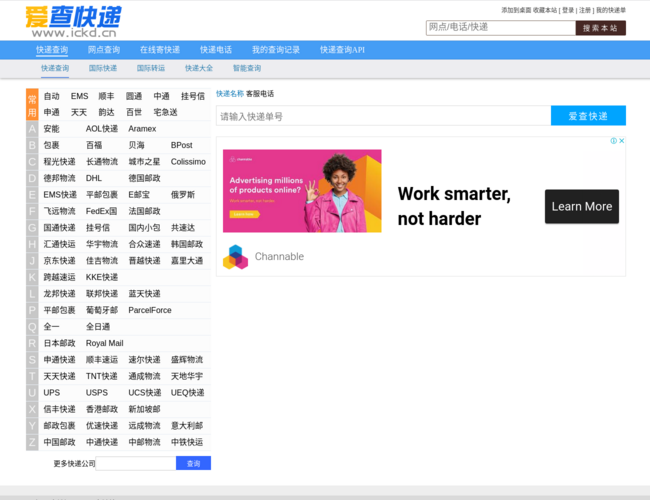This screenshot has height=500, width=650.
Task: Select 韵达 courier
Action: 107,112
